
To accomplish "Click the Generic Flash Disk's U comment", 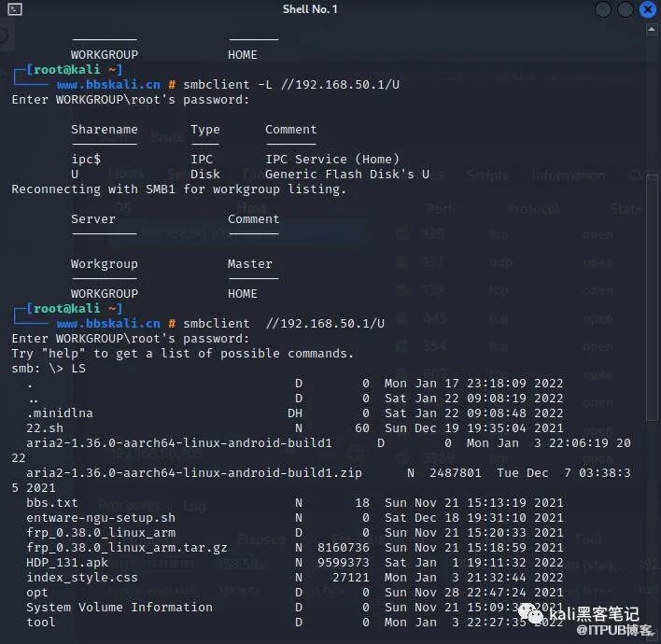I will pos(346,175).
